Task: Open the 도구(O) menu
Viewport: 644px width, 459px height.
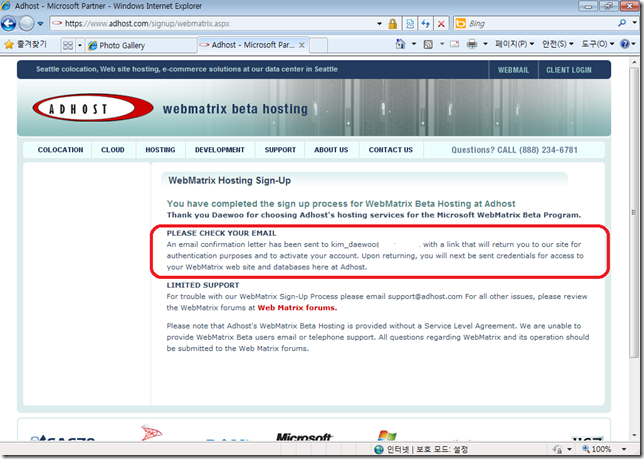Action: (x=597, y=44)
